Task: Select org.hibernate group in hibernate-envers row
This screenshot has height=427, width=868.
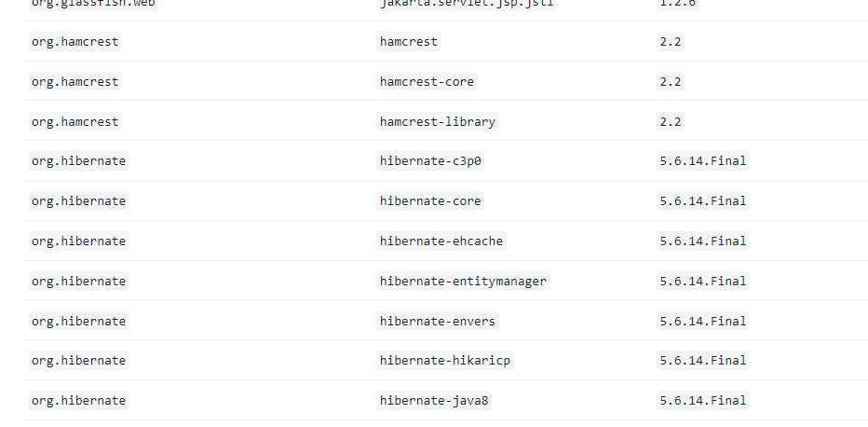Action: pos(78,321)
